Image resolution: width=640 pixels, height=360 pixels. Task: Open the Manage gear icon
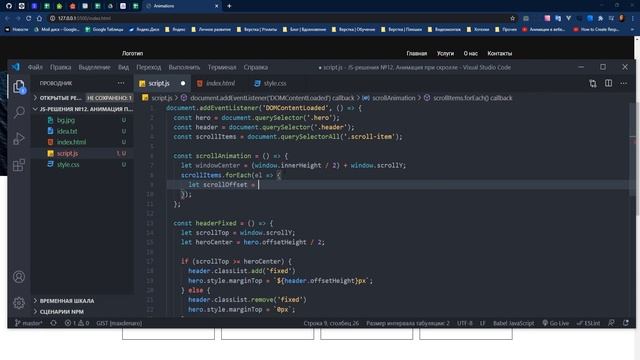(x=19, y=303)
